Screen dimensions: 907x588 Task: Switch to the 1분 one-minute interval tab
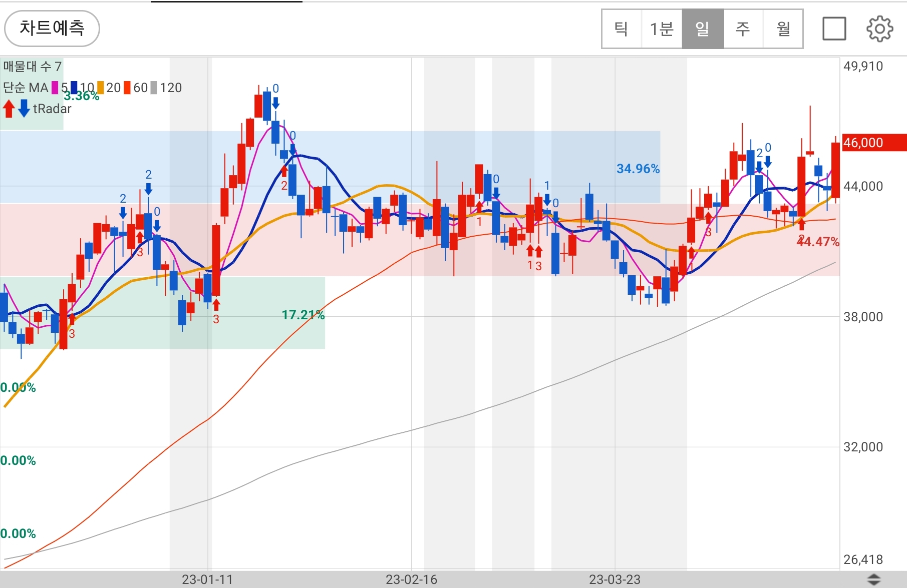(662, 29)
